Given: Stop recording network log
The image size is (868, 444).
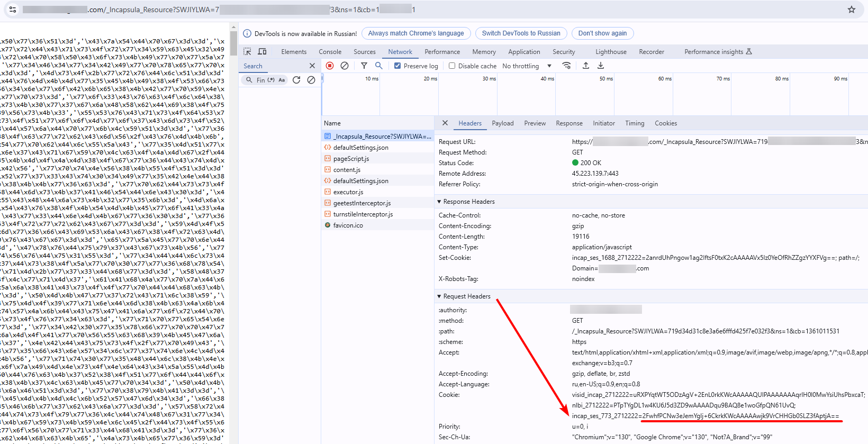Looking at the screenshot, I should pyautogui.click(x=330, y=66).
